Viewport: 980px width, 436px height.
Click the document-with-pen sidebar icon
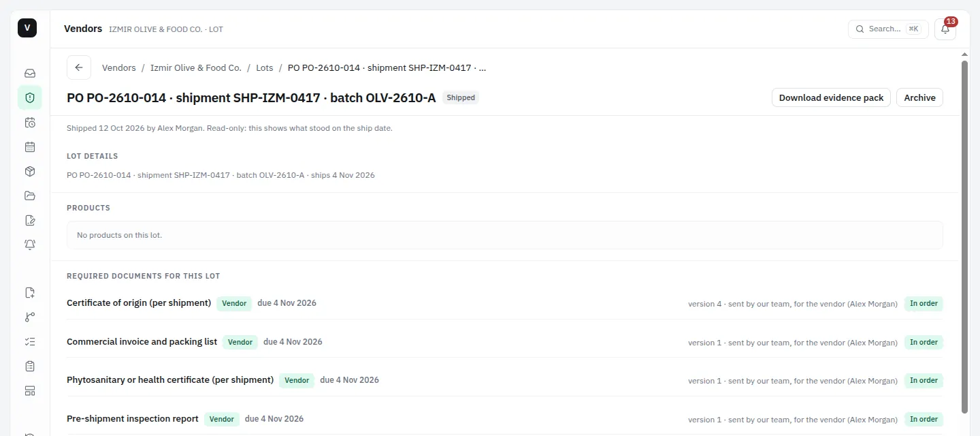(x=30, y=220)
